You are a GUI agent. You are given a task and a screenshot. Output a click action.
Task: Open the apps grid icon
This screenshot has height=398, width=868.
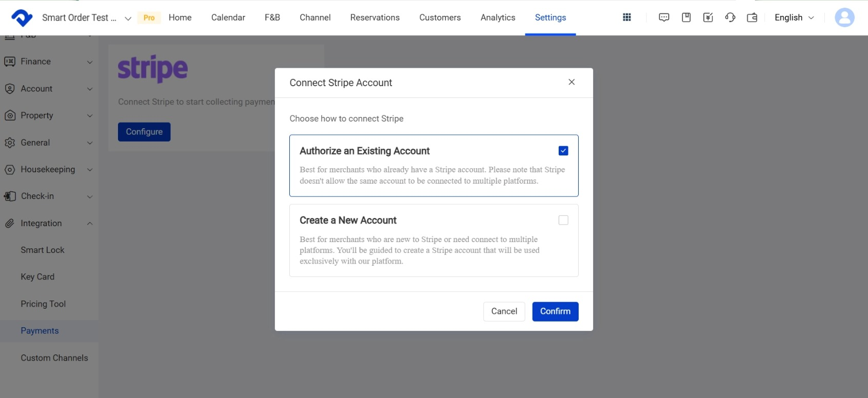click(627, 17)
